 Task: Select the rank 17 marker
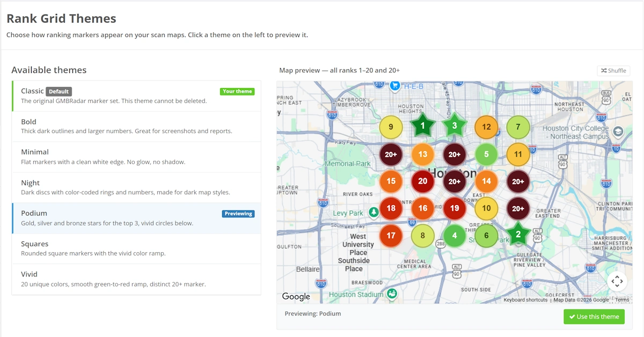(x=391, y=235)
